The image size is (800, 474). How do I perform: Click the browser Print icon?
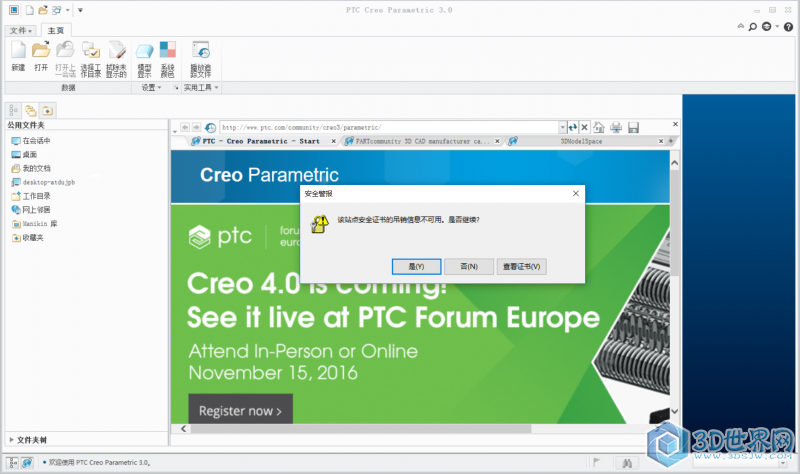coord(616,127)
